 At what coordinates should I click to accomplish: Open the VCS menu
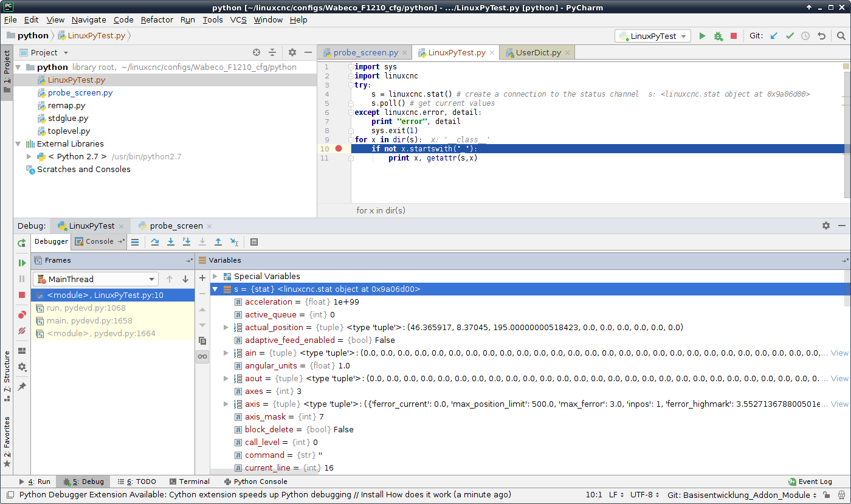click(x=238, y=19)
